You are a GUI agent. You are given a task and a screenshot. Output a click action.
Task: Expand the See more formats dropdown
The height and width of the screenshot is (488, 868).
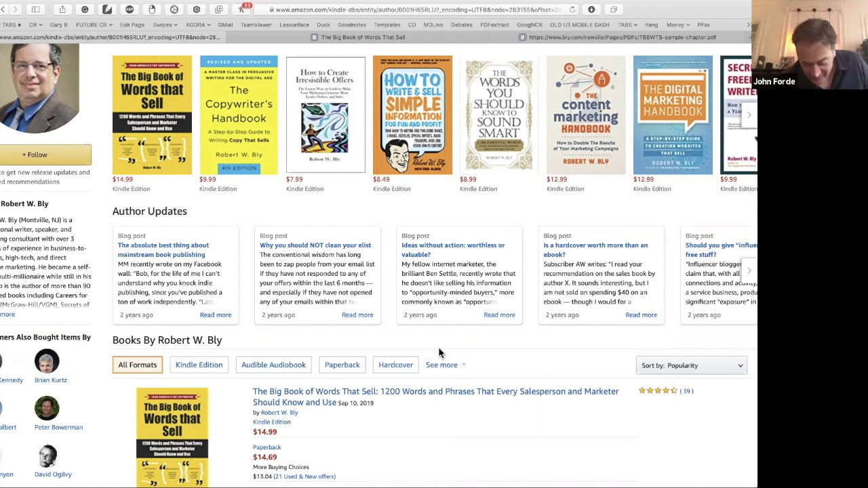click(x=446, y=365)
